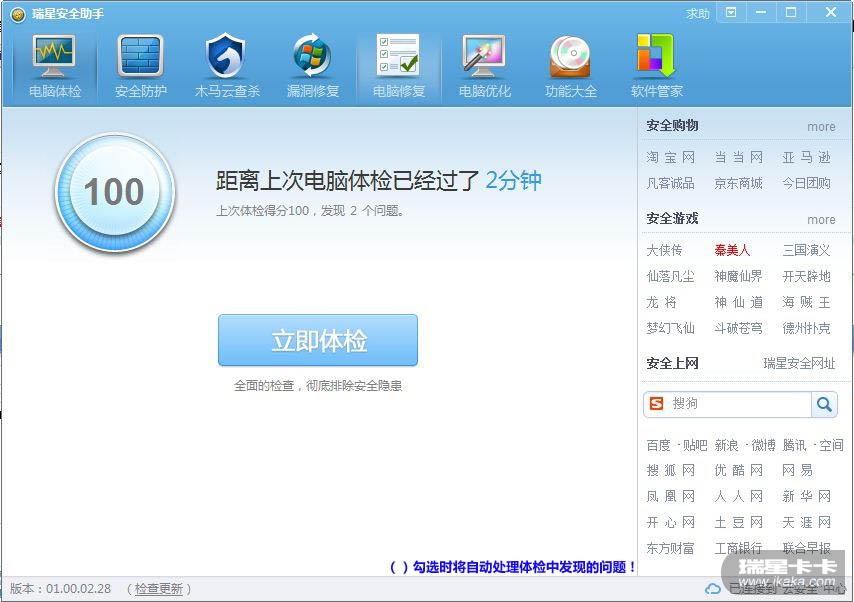Open the 德州扑克 game link
The height and width of the screenshot is (602, 854).
click(807, 329)
